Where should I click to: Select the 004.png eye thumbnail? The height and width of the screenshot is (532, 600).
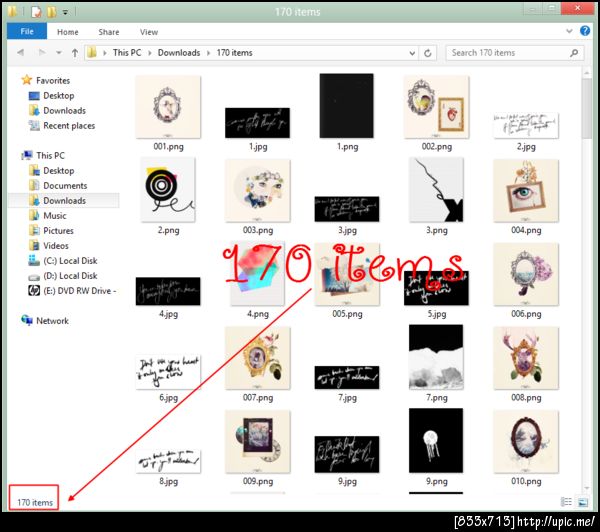tap(526, 191)
